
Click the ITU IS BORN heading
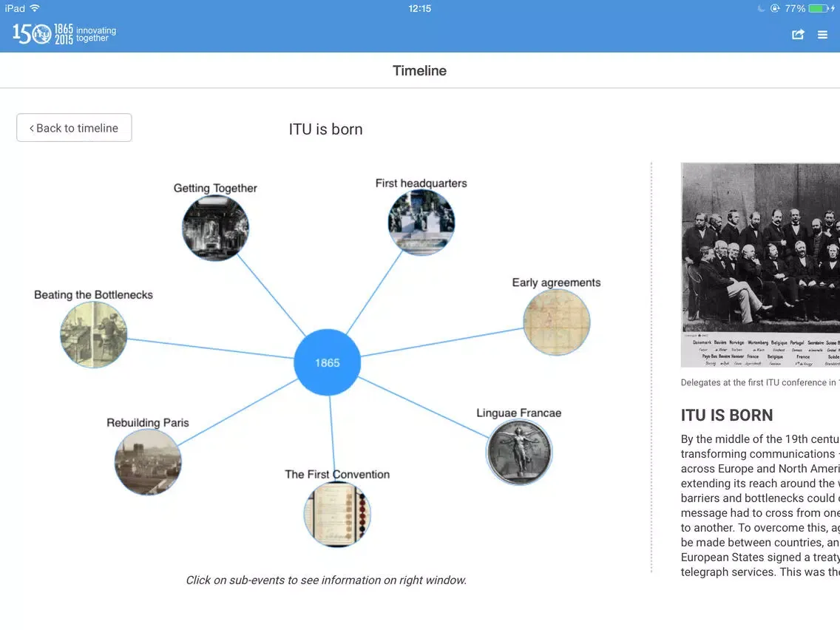point(726,415)
